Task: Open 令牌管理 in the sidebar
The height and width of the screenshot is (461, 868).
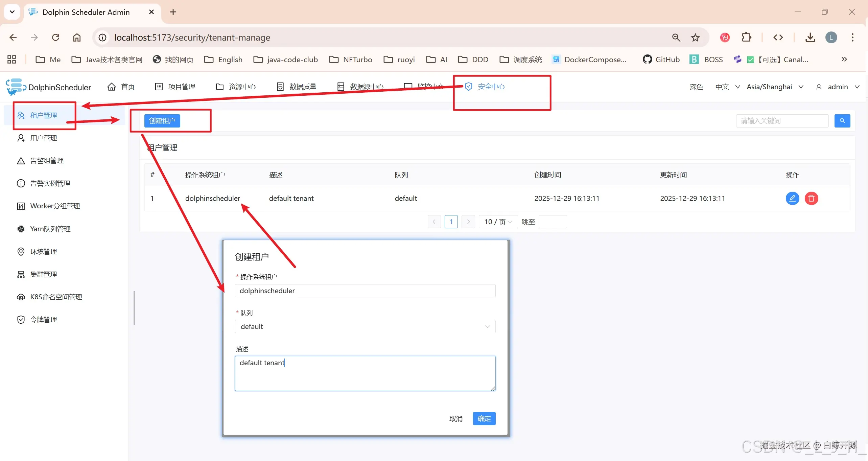Action: coord(43,320)
